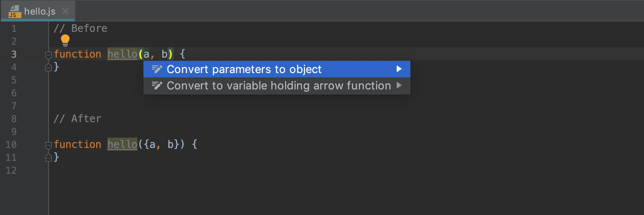
Task: Click the hello function name on line 3
Action: coord(122,54)
